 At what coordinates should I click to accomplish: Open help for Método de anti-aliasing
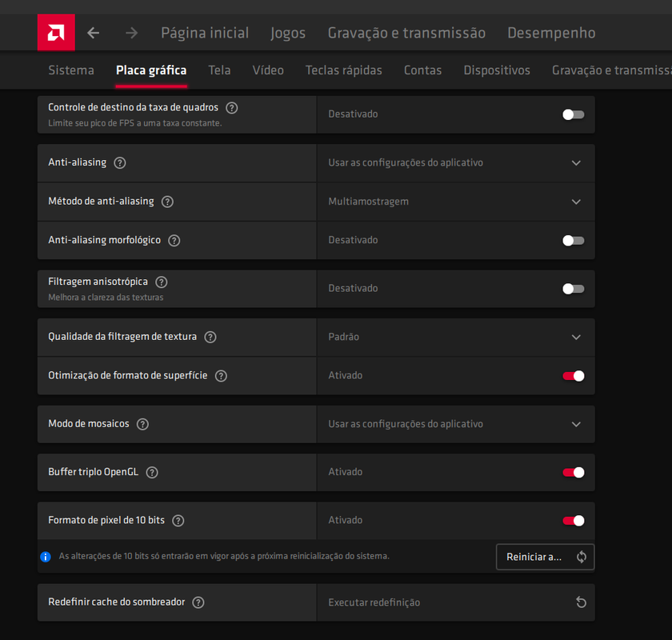(167, 202)
